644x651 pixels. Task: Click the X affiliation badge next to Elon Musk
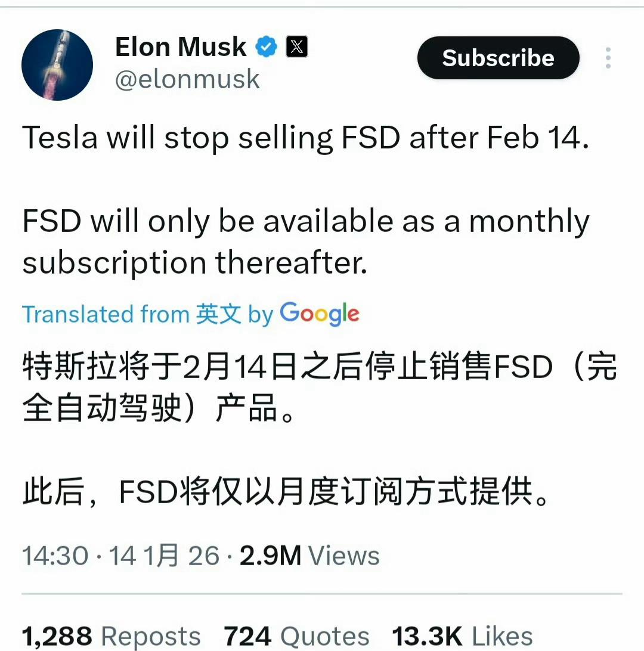pos(296,46)
